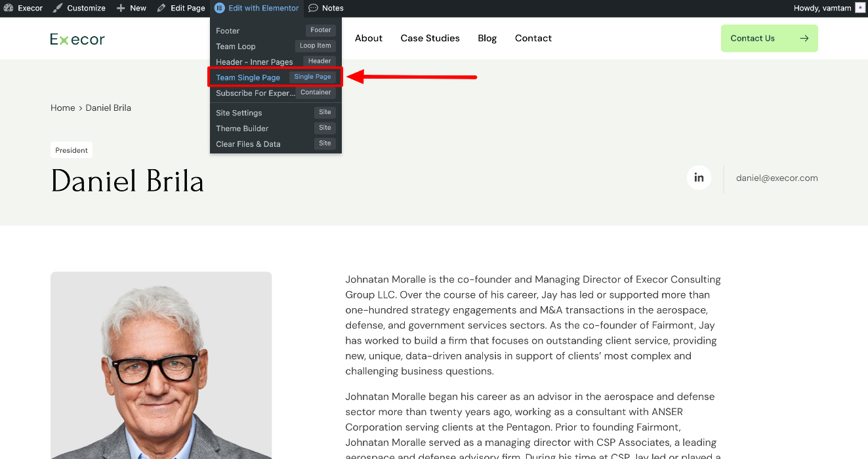Click the Header badge label

320,61
